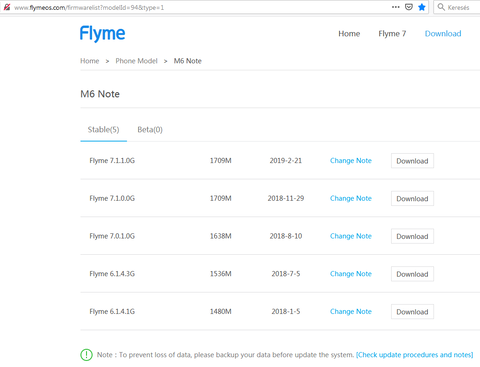Download Flyme 6.1.4.1G firmware
The height and width of the screenshot is (367, 480).
pyautogui.click(x=412, y=312)
